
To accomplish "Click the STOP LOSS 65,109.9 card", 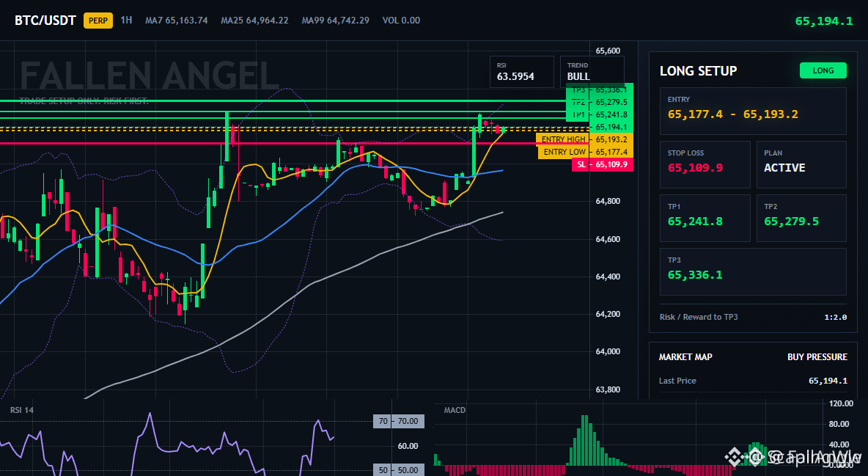I will (x=705, y=164).
